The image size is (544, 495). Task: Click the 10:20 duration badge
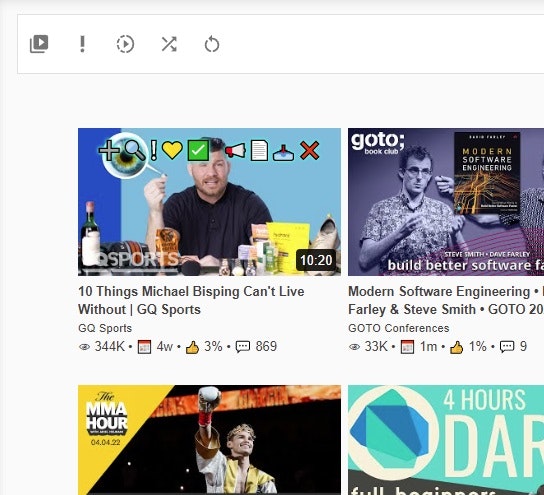click(316, 260)
